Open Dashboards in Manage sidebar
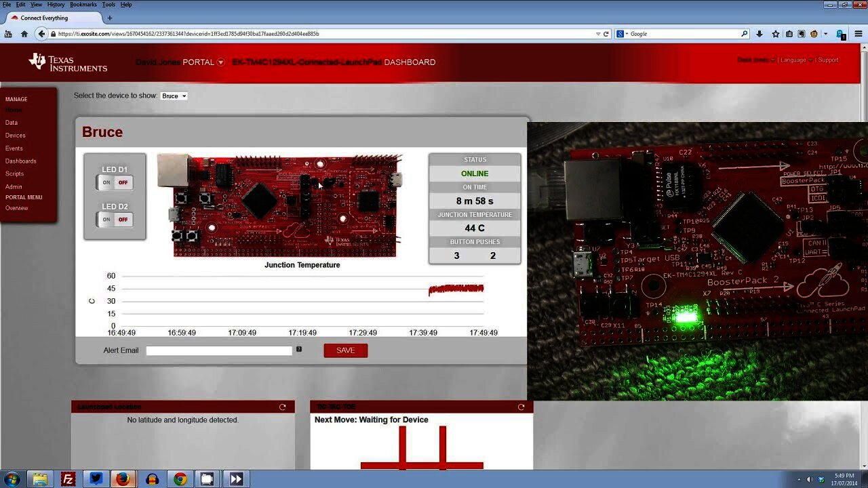 (21, 161)
